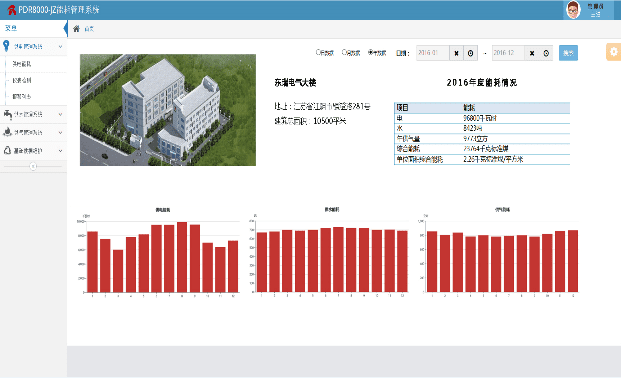This screenshot has width=621, height=378.
Task: Click the gas flame sidebar menu icon
Action: click(x=7, y=132)
